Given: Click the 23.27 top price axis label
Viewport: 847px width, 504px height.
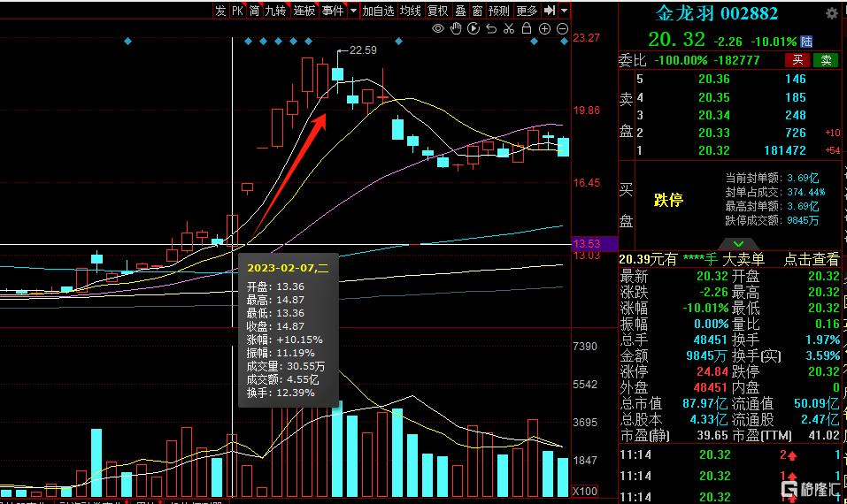Looking at the screenshot, I should coord(587,38).
